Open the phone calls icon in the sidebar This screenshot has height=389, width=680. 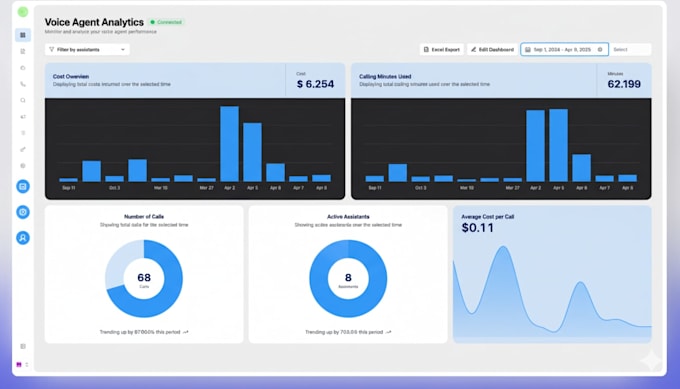point(23,84)
